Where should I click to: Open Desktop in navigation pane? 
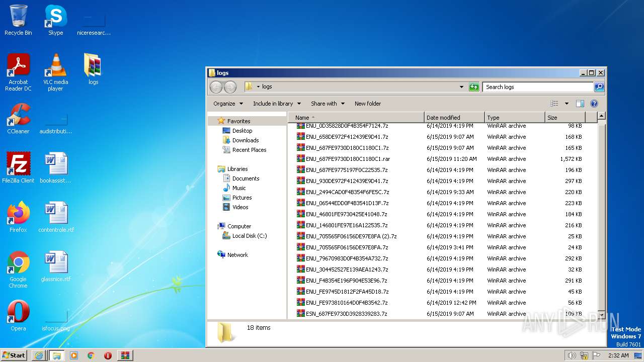point(242,131)
